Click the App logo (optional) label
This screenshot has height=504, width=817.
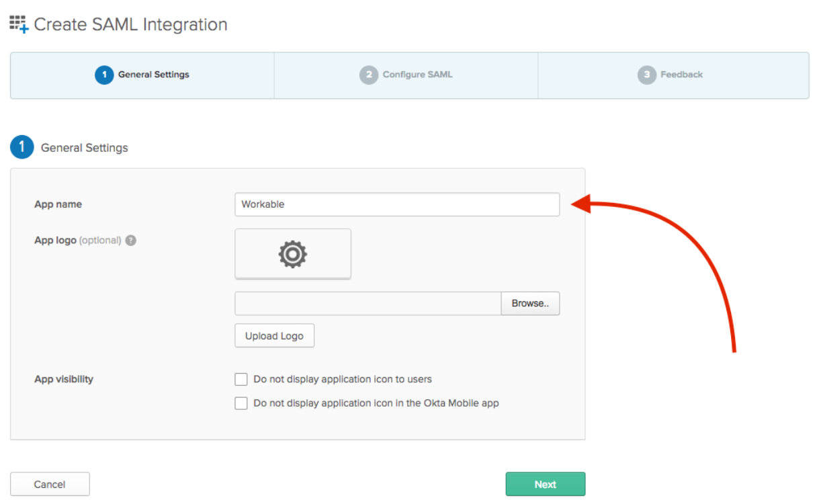[78, 241]
